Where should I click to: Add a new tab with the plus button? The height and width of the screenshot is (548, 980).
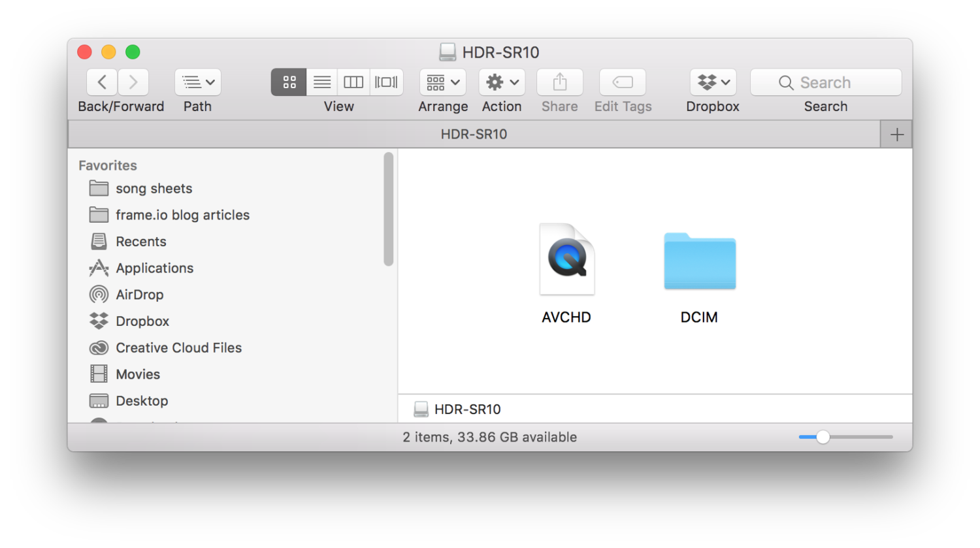[x=897, y=135]
